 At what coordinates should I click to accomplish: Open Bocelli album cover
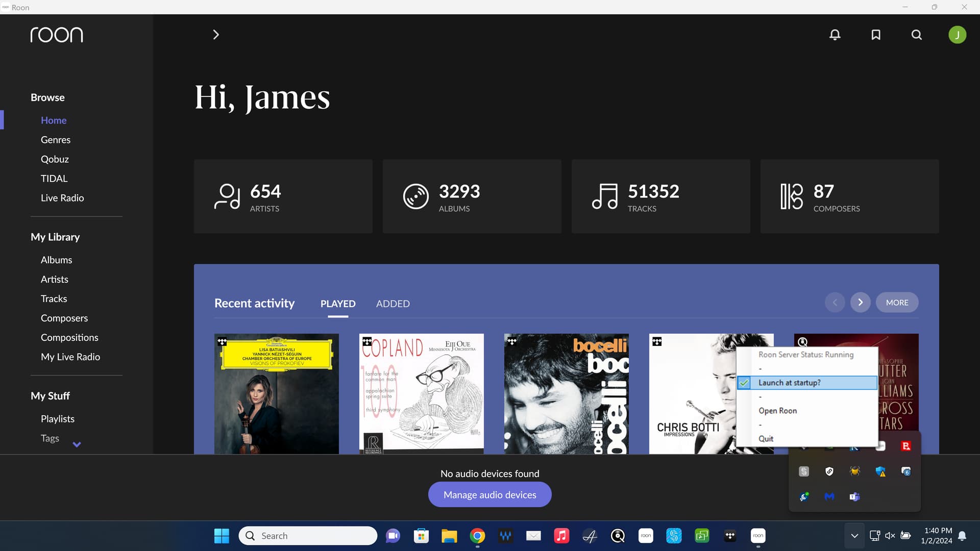(x=567, y=394)
